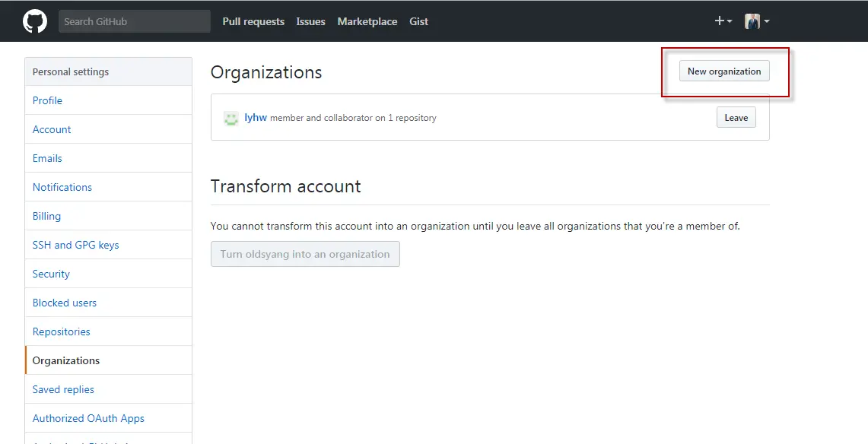Screen dimensions: 868x444
Task: Go to Pull requests
Action: point(253,21)
